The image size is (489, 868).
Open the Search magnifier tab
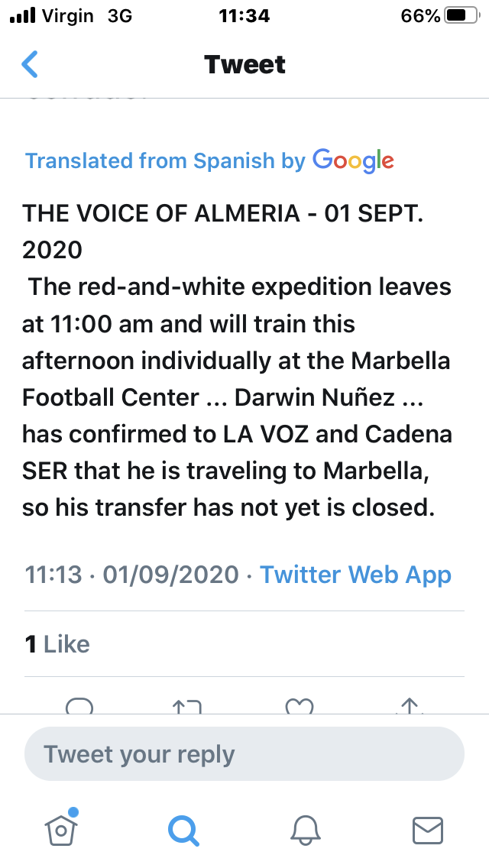[x=183, y=831]
